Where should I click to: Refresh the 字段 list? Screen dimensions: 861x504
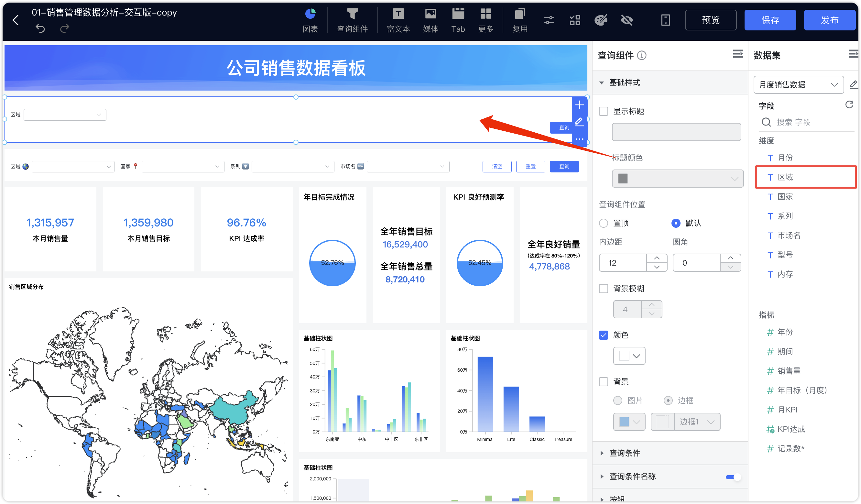point(849,104)
